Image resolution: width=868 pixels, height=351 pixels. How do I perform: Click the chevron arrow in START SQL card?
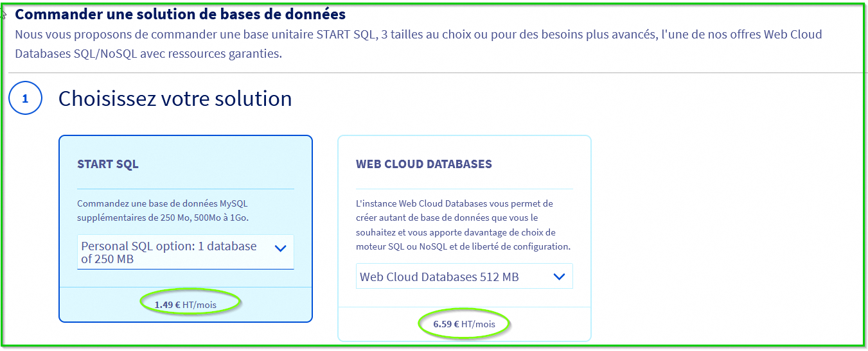[280, 249]
